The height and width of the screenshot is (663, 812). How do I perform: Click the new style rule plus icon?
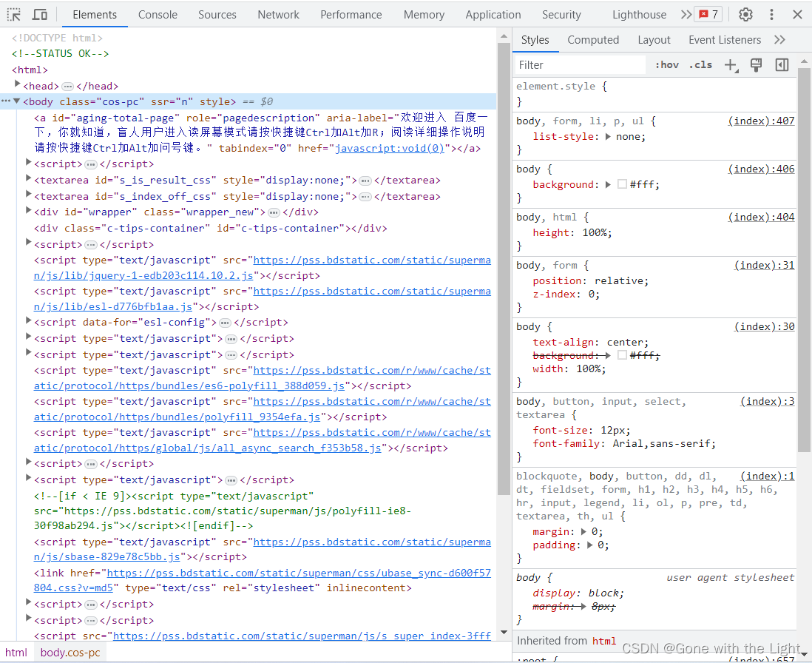[731, 65]
